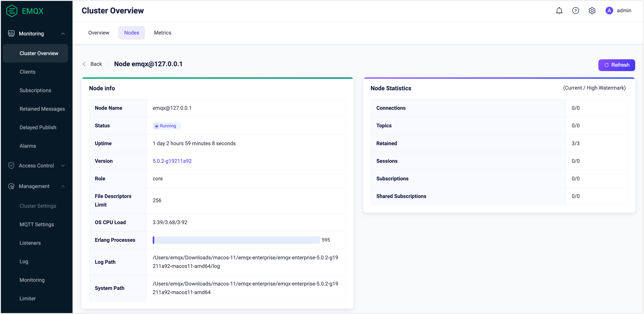Click the Refresh button
The width and height of the screenshot is (644, 314).
[x=616, y=65]
